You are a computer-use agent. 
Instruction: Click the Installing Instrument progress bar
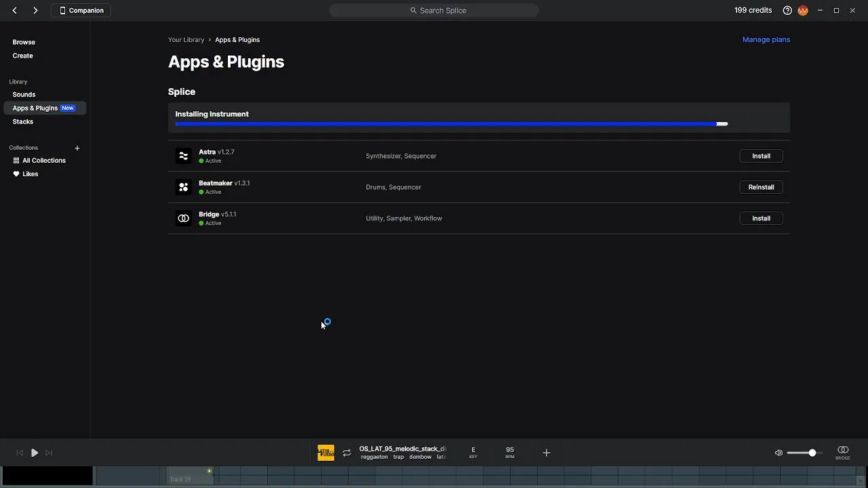click(452, 124)
